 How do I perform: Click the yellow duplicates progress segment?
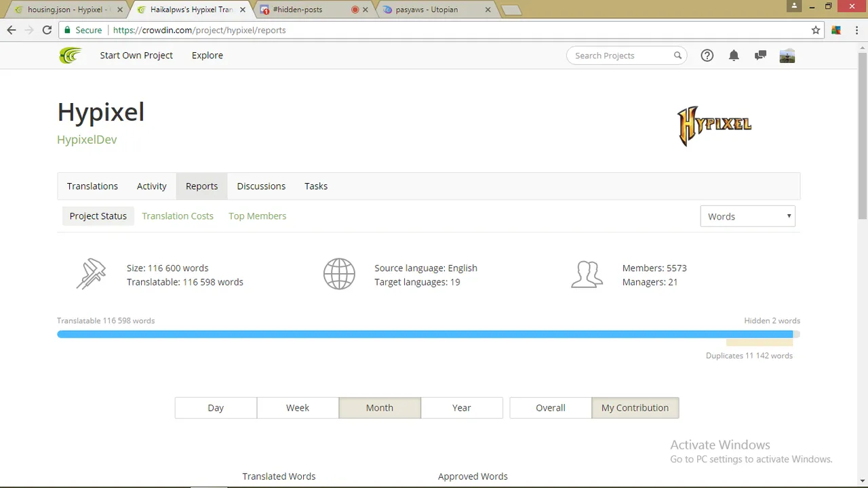759,342
